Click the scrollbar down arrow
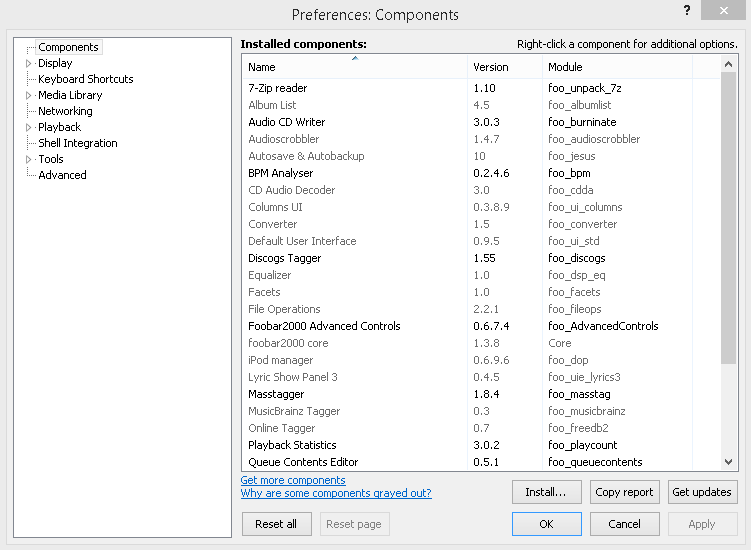The image size is (751, 550). pyautogui.click(x=728, y=462)
